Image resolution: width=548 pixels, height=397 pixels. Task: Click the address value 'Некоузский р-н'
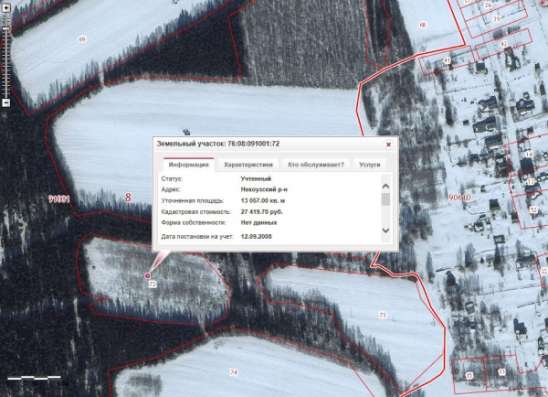click(264, 189)
